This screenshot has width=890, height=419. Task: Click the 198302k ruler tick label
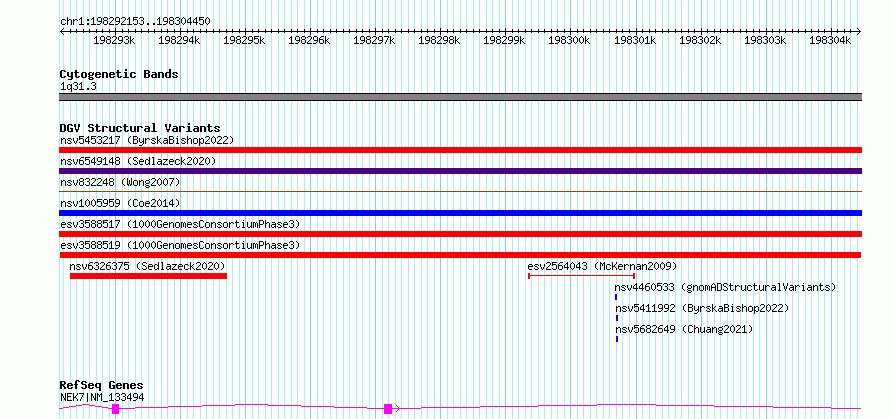700,40
